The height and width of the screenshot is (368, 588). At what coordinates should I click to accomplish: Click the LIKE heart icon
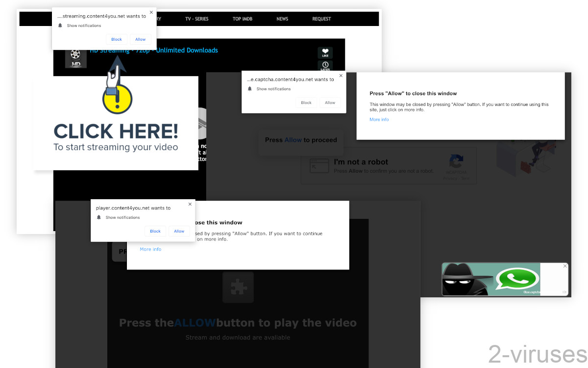tap(325, 53)
